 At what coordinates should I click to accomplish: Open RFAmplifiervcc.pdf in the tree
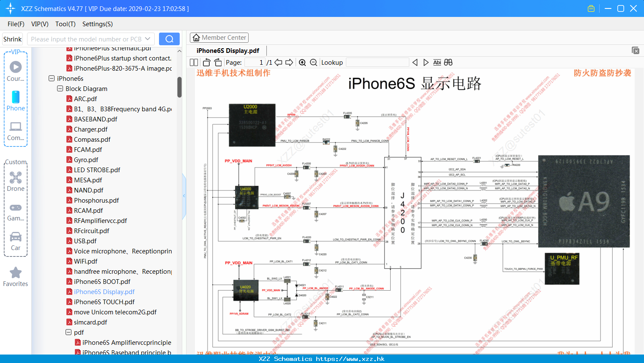[100, 220]
